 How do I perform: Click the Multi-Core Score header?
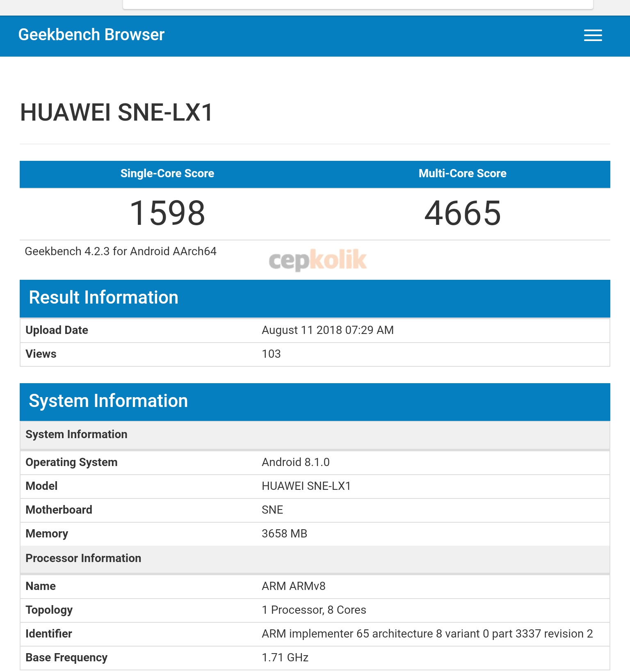point(463,174)
